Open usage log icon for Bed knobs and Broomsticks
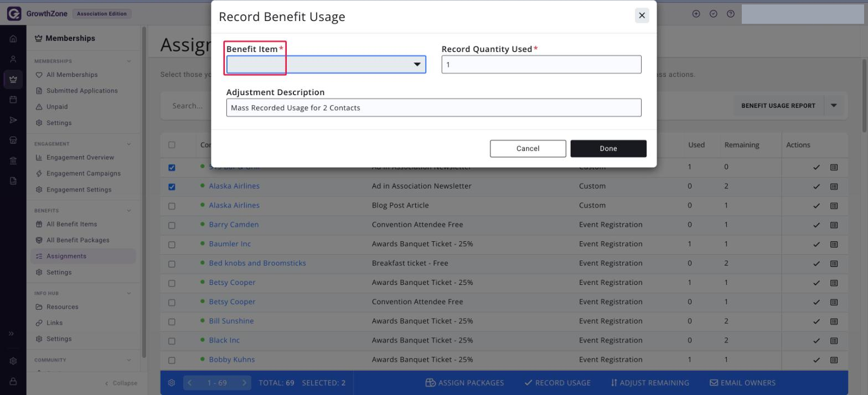The image size is (868, 395). (x=834, y=264)
